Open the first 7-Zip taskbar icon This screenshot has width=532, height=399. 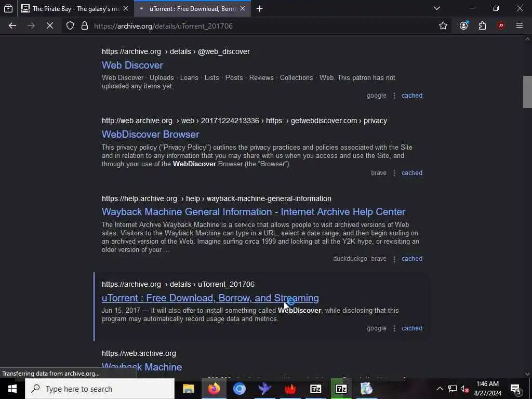tap(315, 389)
